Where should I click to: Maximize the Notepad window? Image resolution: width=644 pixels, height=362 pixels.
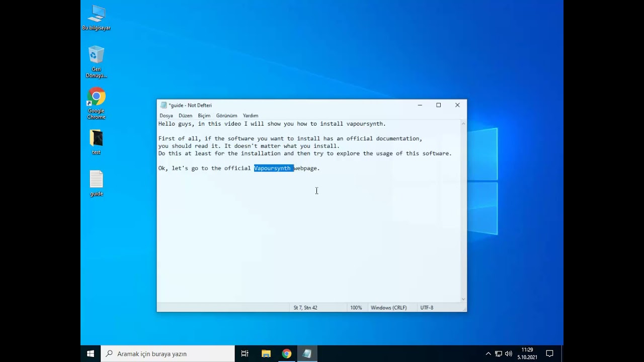[x=438, y=105]
